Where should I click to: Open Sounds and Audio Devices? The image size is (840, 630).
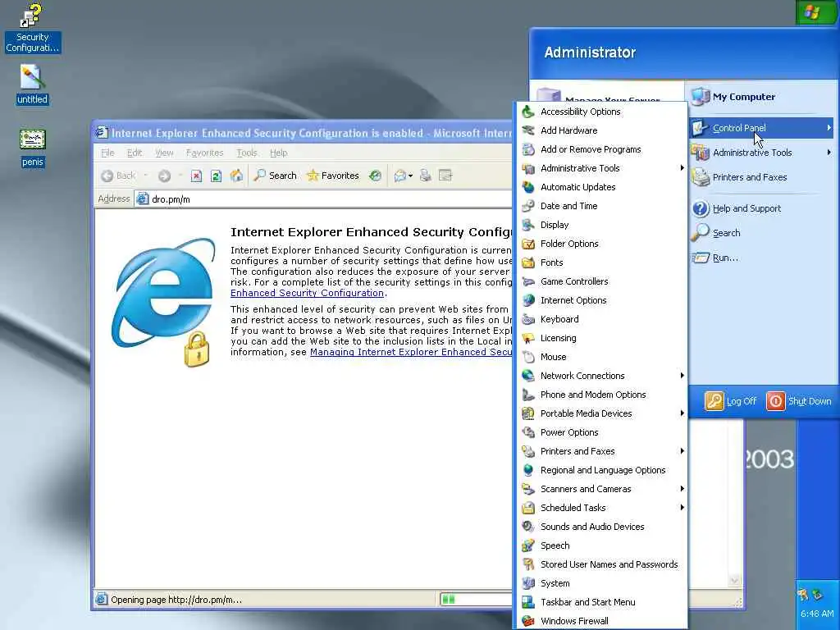pos(600,527)
